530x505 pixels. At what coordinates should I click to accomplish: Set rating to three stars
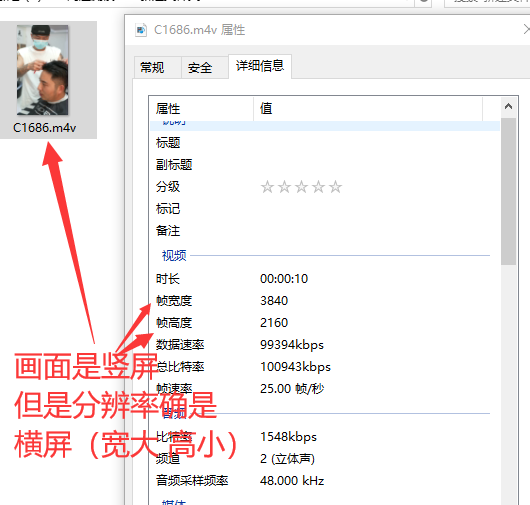tap(302, 187)
